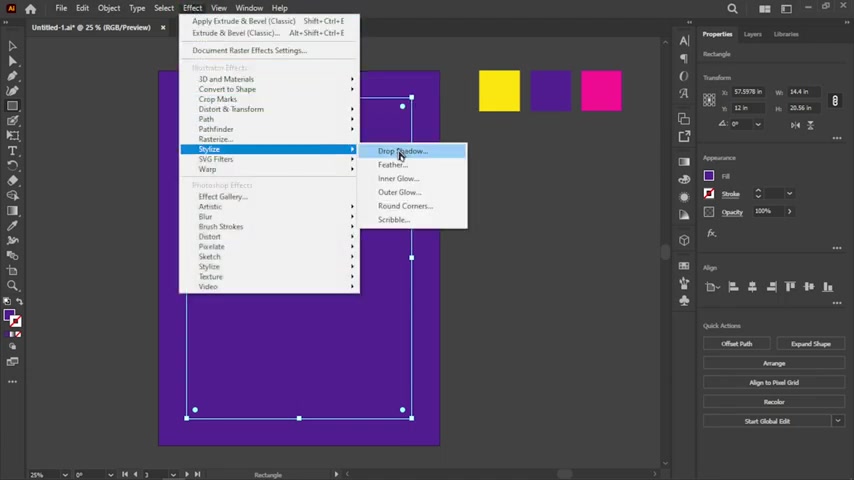The image size is (854, 480).
Task: Click the Stroke swatch in Appearance
Action: [x=709, y=193]
